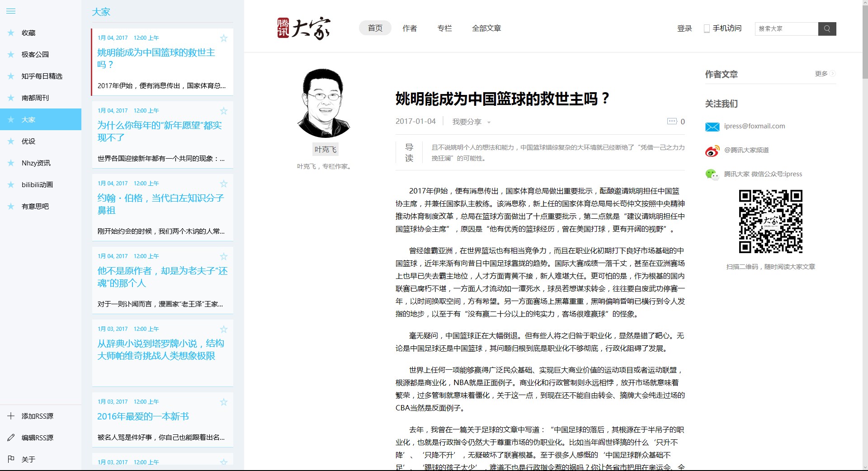Click the author name 叶克飞

(325, 150)
